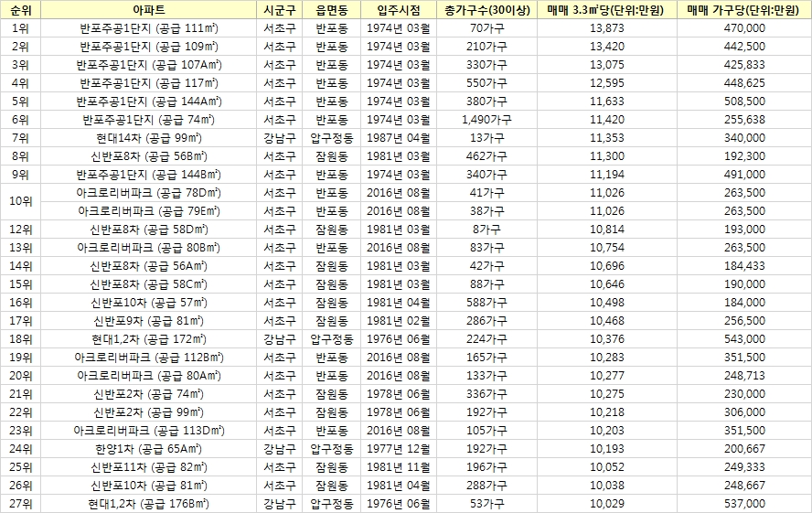Viewport: 812px width, 513px height.
Task: Click the 읍면동 column header
Action: pos(331,10)
